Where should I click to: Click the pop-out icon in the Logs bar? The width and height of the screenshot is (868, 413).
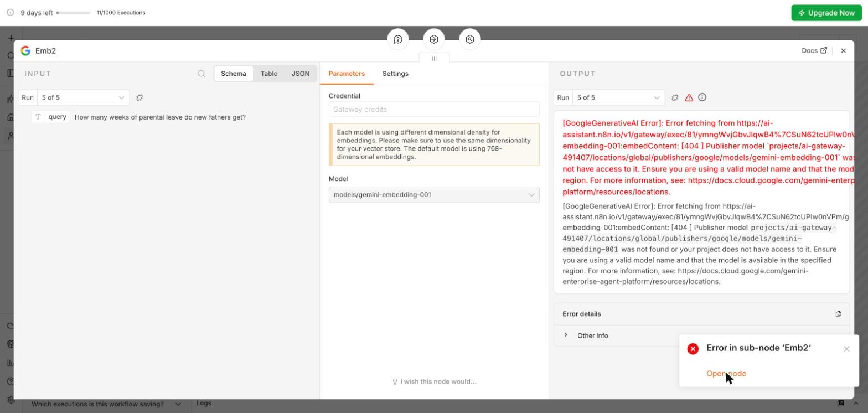[x=841, y=403]
